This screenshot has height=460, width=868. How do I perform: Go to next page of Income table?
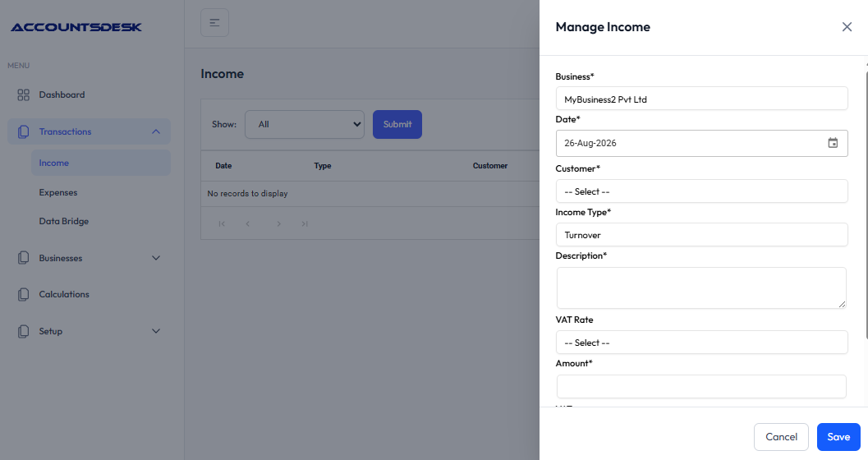278,223
